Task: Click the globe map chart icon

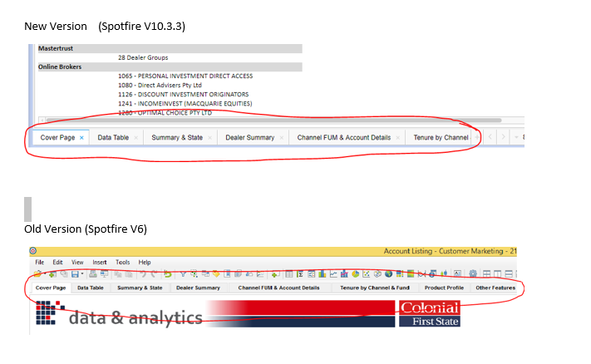Action: 388,273
